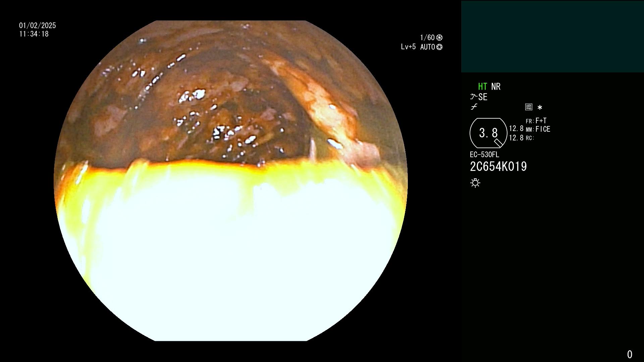Click the lower 12.8 value
The image size is (644, 362).
click(516, 138)
